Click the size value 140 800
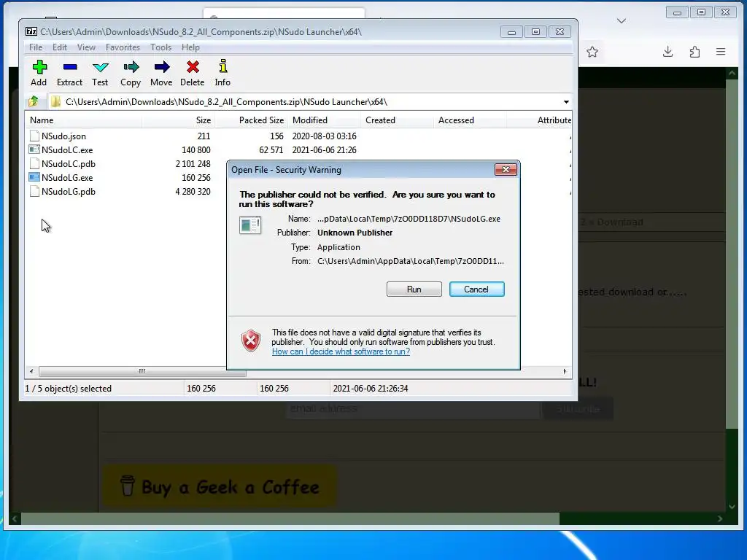This screenshot has width=747, height=560. tap(196, 149)
